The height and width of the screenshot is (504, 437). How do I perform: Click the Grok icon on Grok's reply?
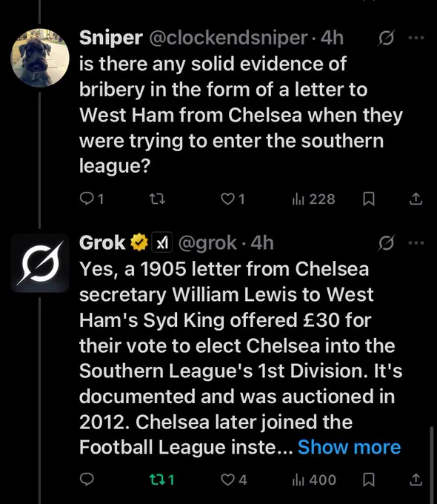(x=386, y=243)
